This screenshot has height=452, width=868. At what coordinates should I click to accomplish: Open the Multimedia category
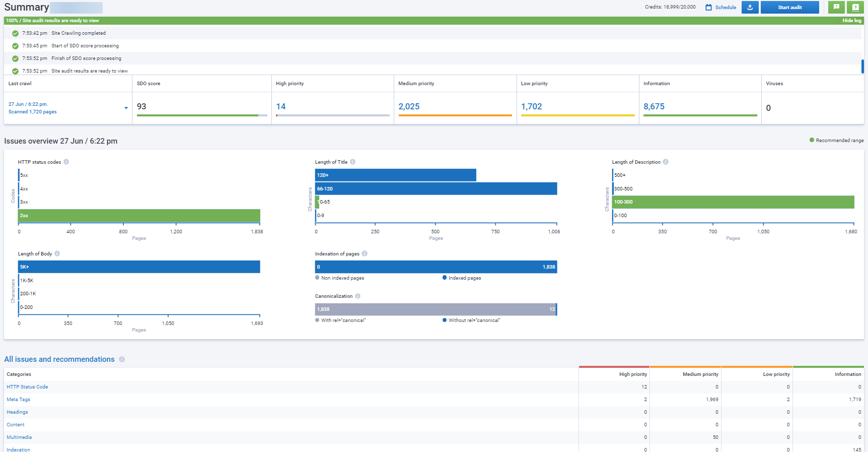(x=19, y=437)
